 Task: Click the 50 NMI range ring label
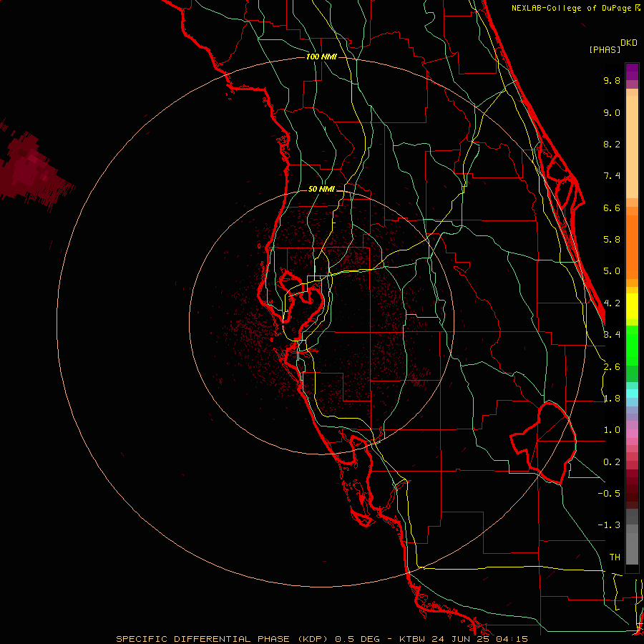(x=321, y=189)
